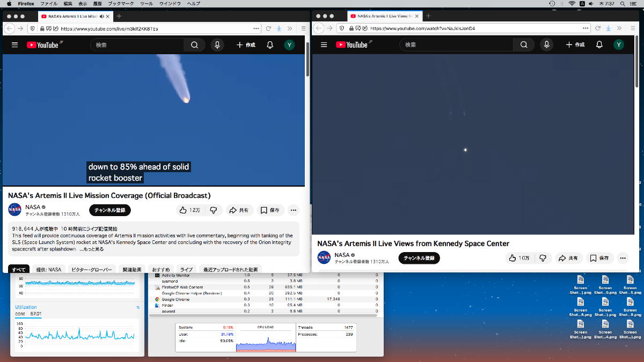
Task: Expand description with …もっと見る
Action: 92,249
